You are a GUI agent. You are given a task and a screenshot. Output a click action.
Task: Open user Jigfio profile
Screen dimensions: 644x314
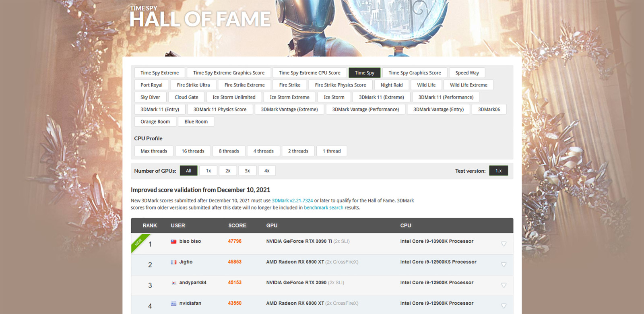coord(186,262)
